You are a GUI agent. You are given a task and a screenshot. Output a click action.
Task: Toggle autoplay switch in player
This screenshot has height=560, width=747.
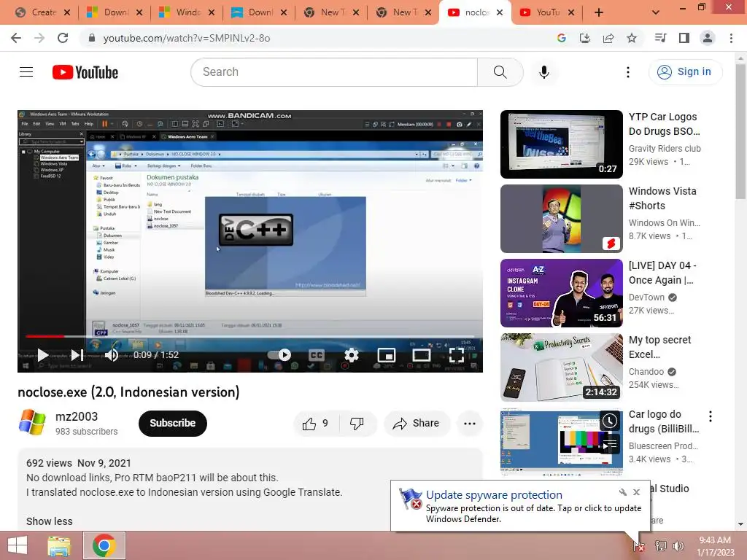coord(279,355)
